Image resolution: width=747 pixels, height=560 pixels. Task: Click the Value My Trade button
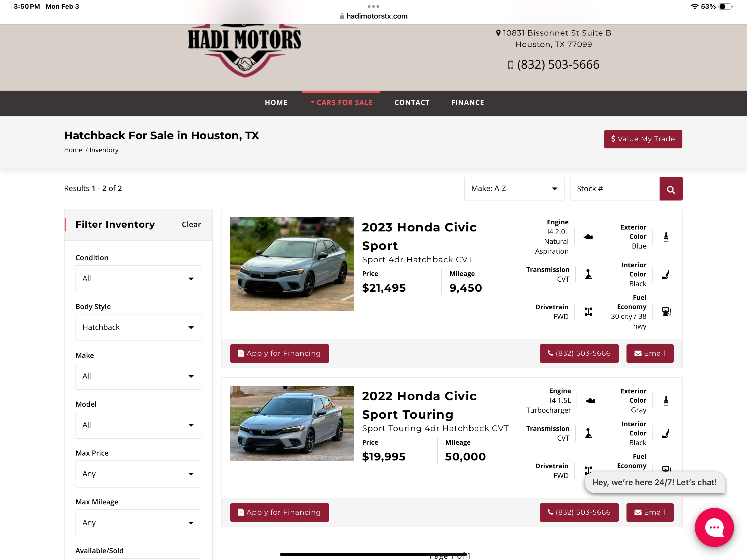(x=643, y=139)
